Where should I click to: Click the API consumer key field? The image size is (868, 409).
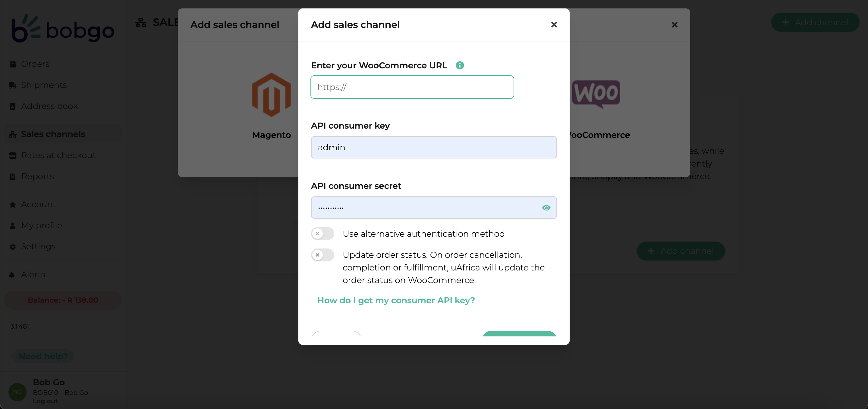point(434,148)
